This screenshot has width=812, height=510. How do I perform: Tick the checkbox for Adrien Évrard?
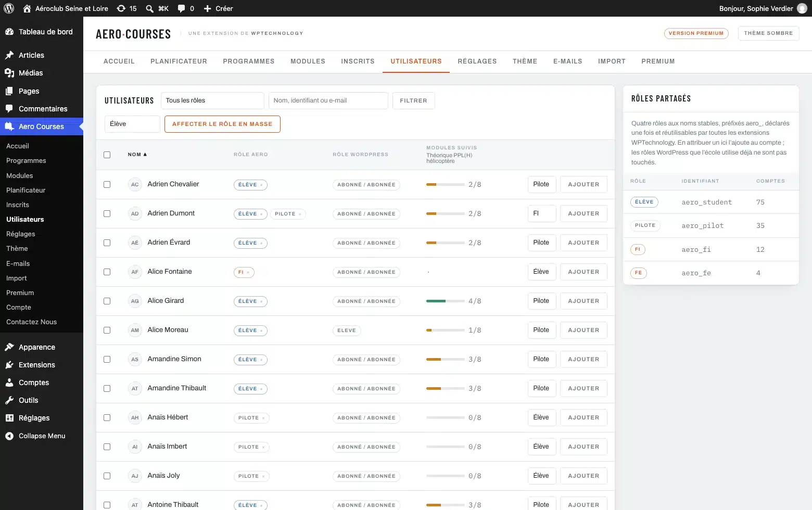point(107,243)
